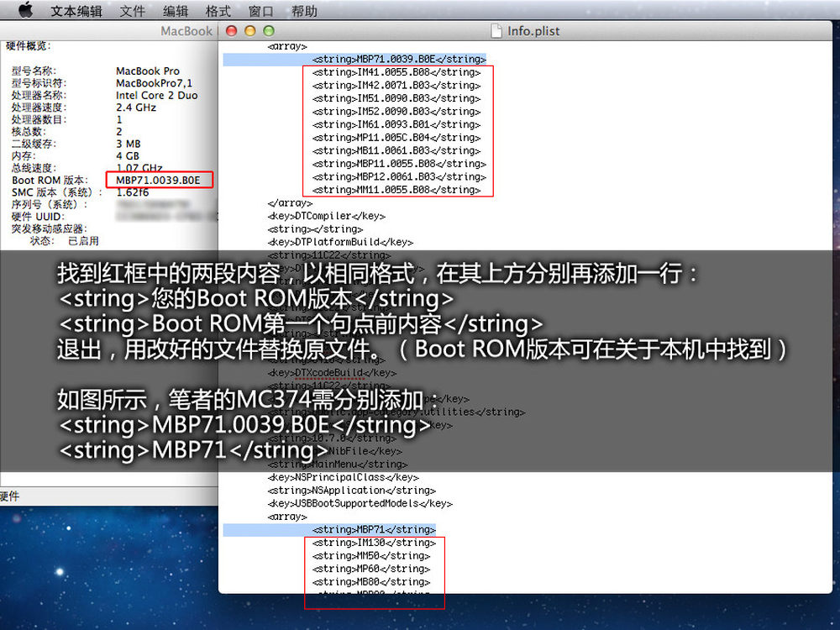Click the MBP12.0061.B03 string line
840x630 pixels.
point(399,176)
